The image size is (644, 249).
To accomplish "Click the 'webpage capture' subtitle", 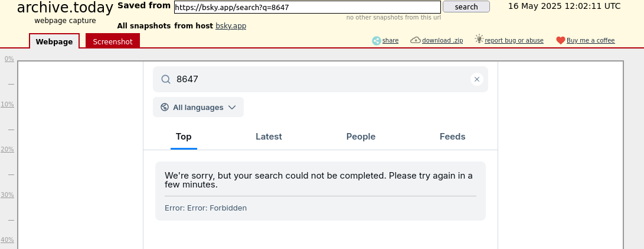I will (65, 21).
